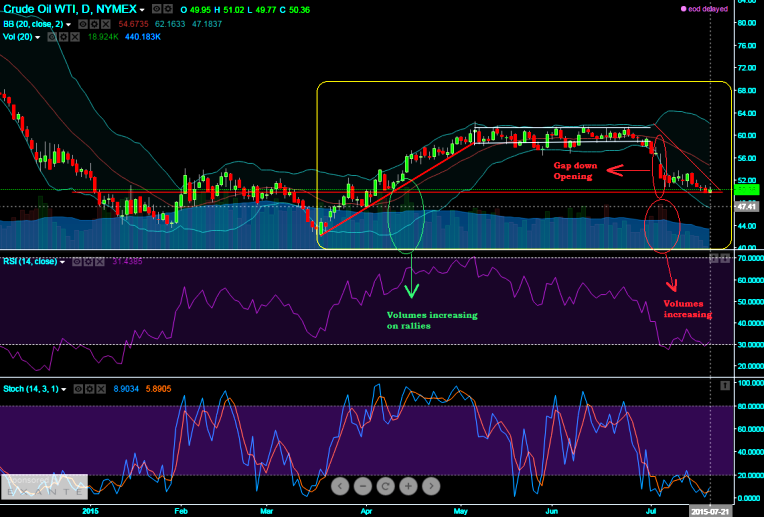The height and width of the screenshot is (517, 764).
Task: Open settings gear for BB (20, close, 2)
Action: click(x=95, y=24)
